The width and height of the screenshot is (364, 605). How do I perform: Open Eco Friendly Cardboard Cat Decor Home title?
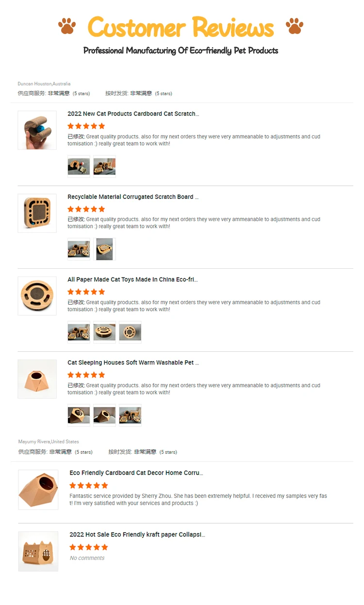point(136,473)
